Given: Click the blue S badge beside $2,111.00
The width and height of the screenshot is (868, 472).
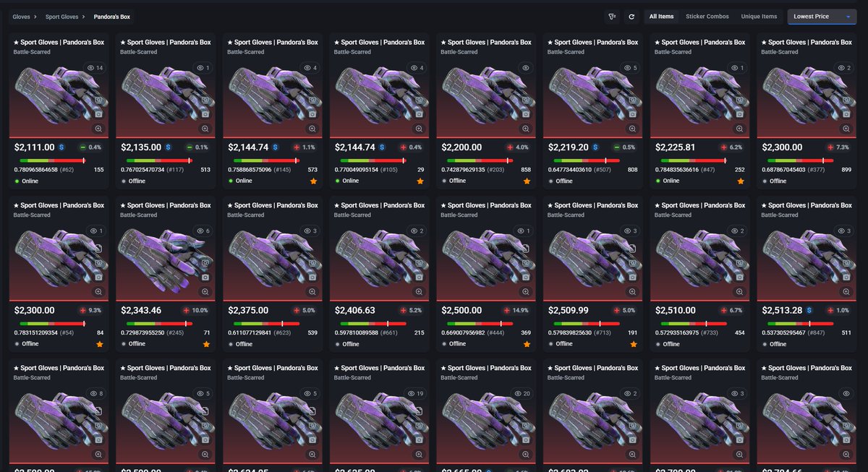Looking at the screenshot, I should [61, 147].
